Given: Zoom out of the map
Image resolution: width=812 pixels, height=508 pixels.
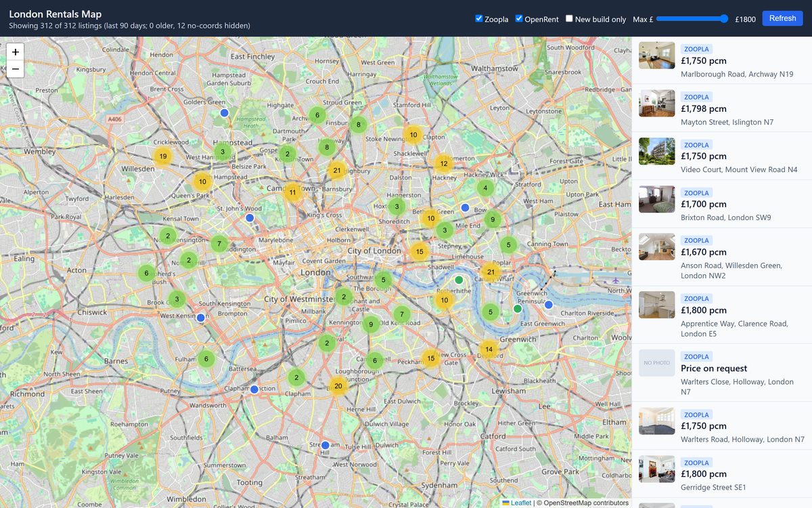Looking at the screenshot, I should point(15,69).
